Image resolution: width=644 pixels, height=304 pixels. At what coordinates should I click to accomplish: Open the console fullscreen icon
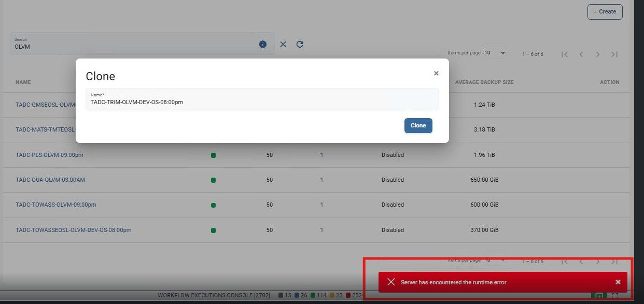(615, 295)
